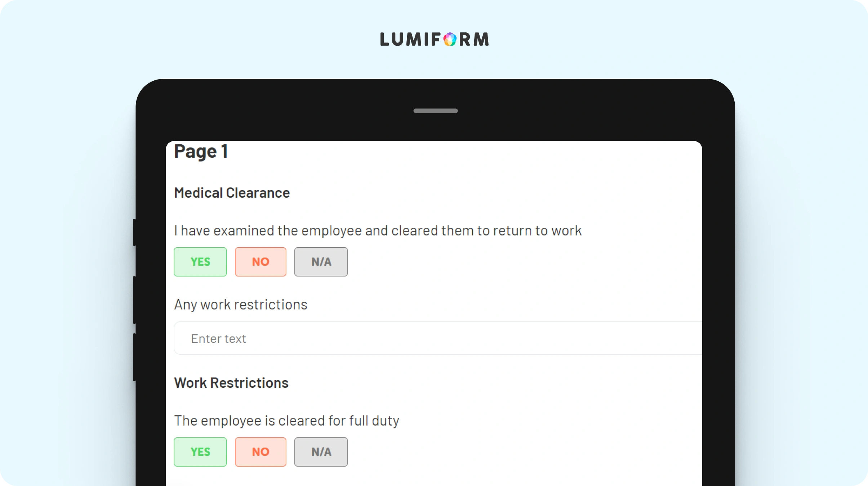Select YES for cleared for full duty
Screen dimensions: 868x486
tap(200, 452)
